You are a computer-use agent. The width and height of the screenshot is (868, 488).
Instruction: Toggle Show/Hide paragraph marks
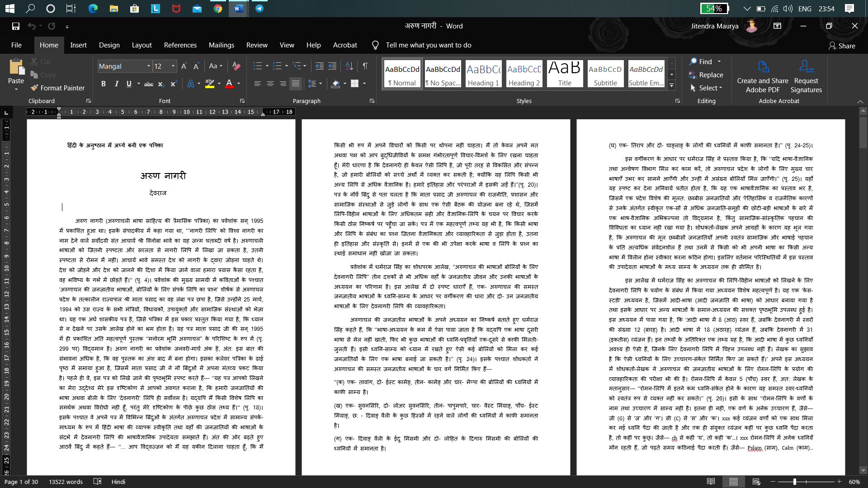point(365,66)
